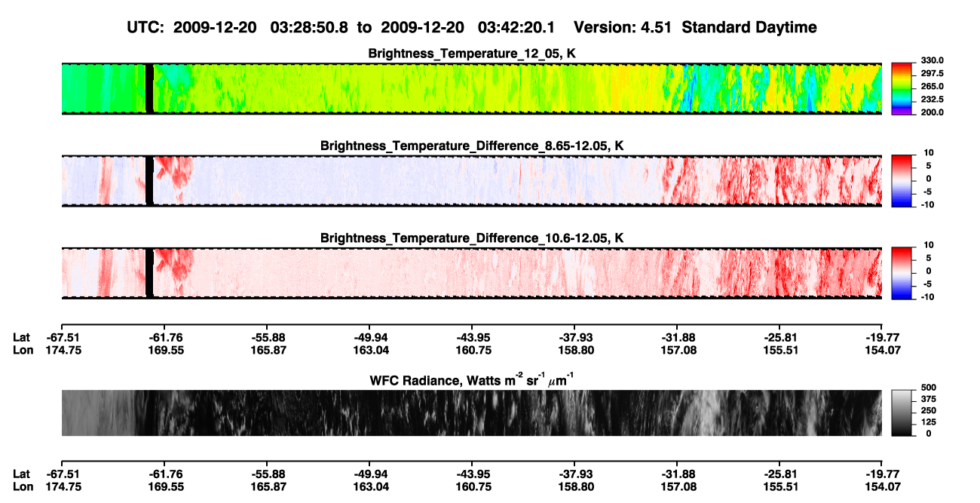Select the WFC Radiance grayscale image strip
This screenshot has width=980, height=503.
(x=471, y=413)
